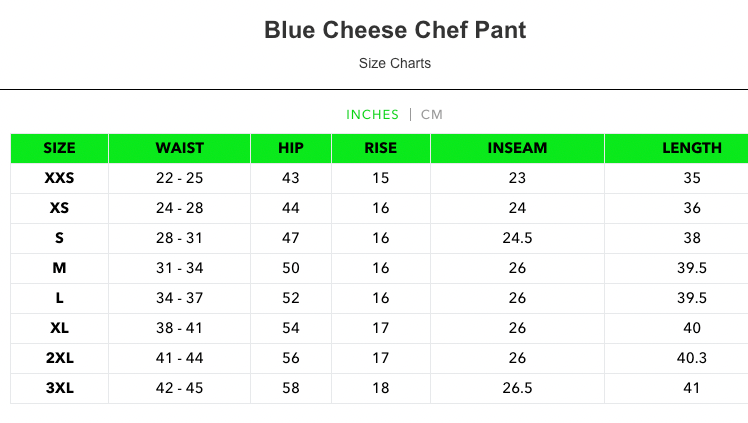
Task: Select the XS size row label
Action: [60, 209]
